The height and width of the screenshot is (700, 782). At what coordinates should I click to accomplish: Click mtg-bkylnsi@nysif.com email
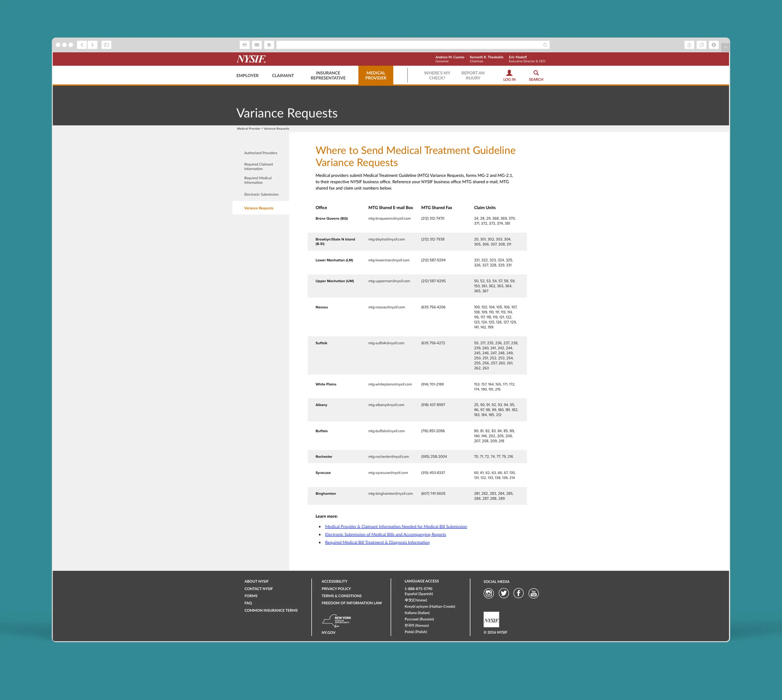(x=386, y=239)
